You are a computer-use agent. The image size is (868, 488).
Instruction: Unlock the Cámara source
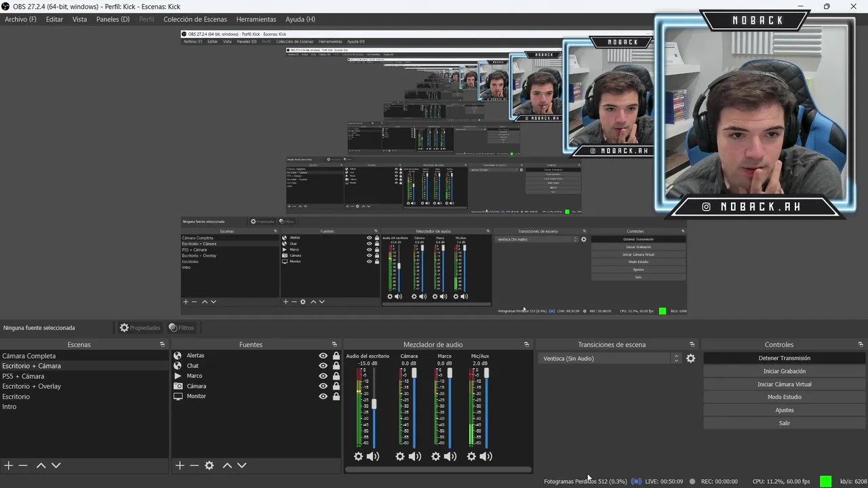(336, 386)
